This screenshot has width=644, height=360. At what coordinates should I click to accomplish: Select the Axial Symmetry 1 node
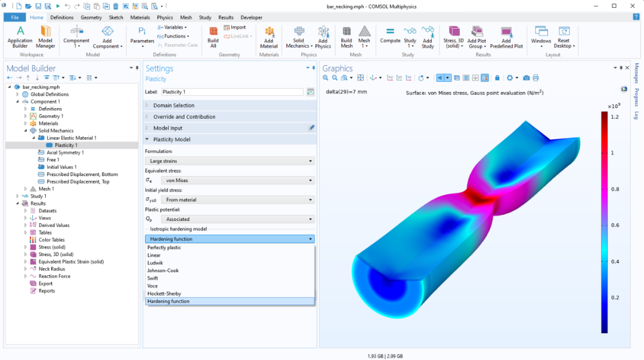pyautogui.click(x=65, y=153)
